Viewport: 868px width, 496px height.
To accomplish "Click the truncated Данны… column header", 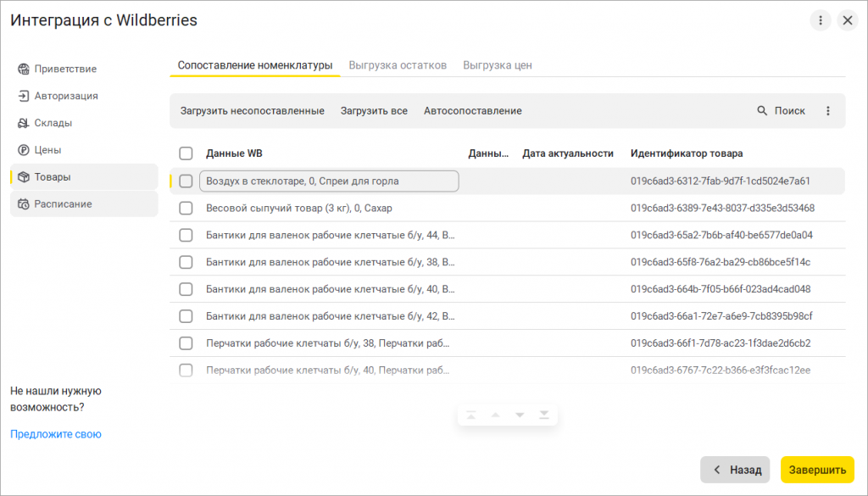I will [x=488, y=153].
